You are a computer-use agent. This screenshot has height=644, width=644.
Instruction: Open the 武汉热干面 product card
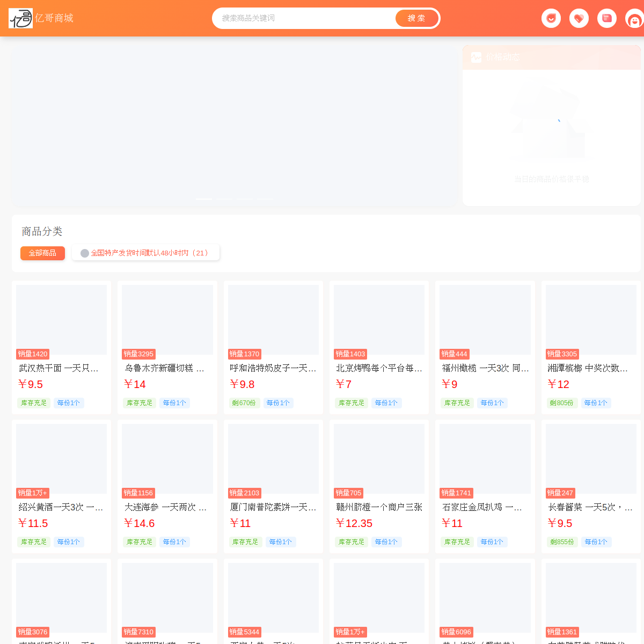(61, 347)
